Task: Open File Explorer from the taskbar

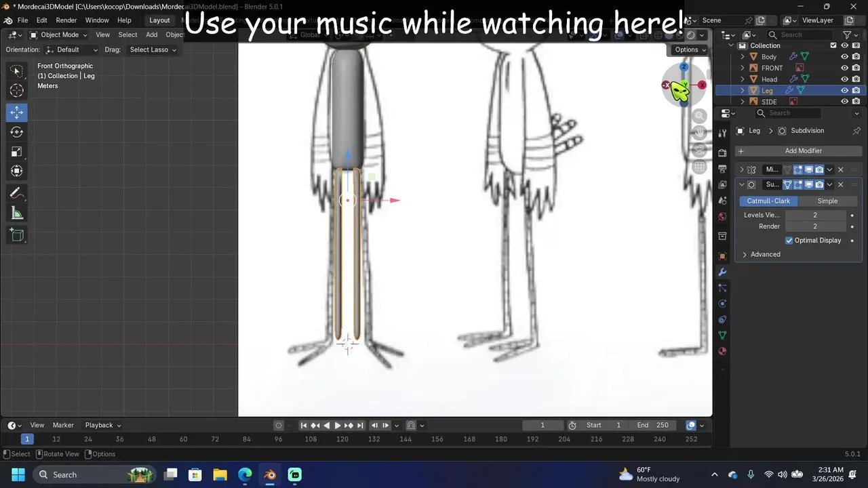Action: [x=220, y=474]
